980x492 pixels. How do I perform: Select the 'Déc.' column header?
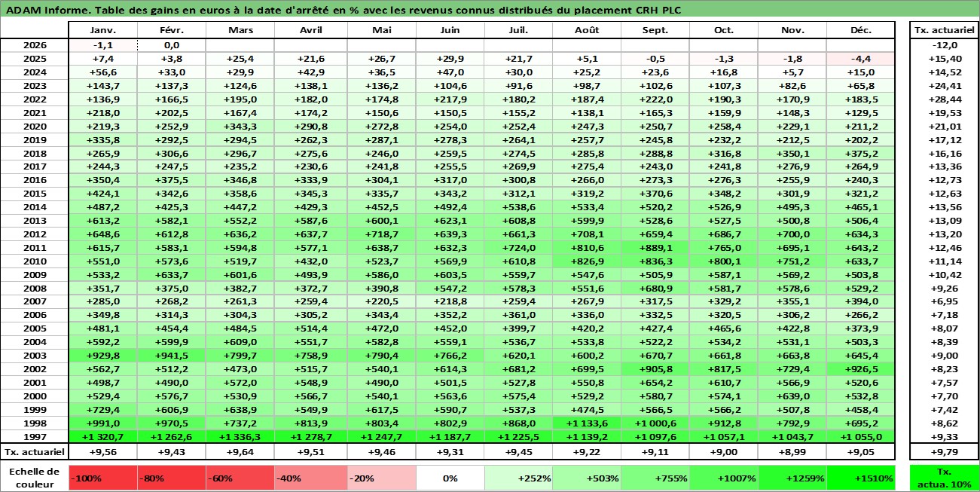(861, 30)
